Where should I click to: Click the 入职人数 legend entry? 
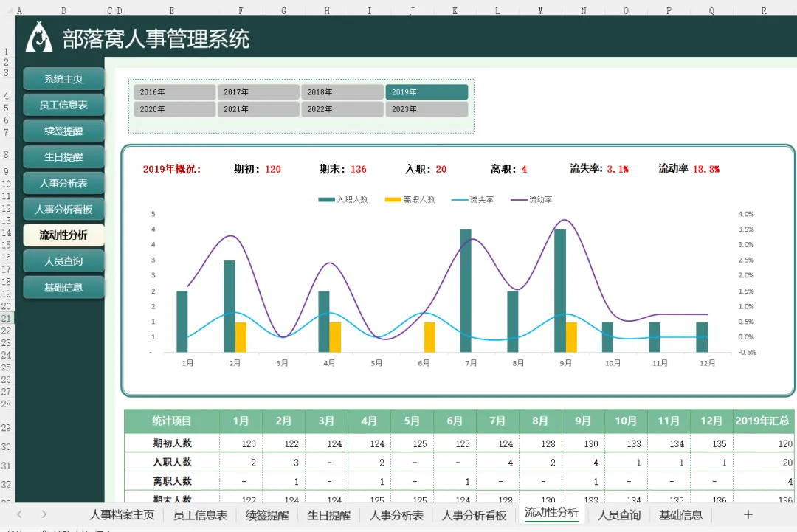coord(343,200)
